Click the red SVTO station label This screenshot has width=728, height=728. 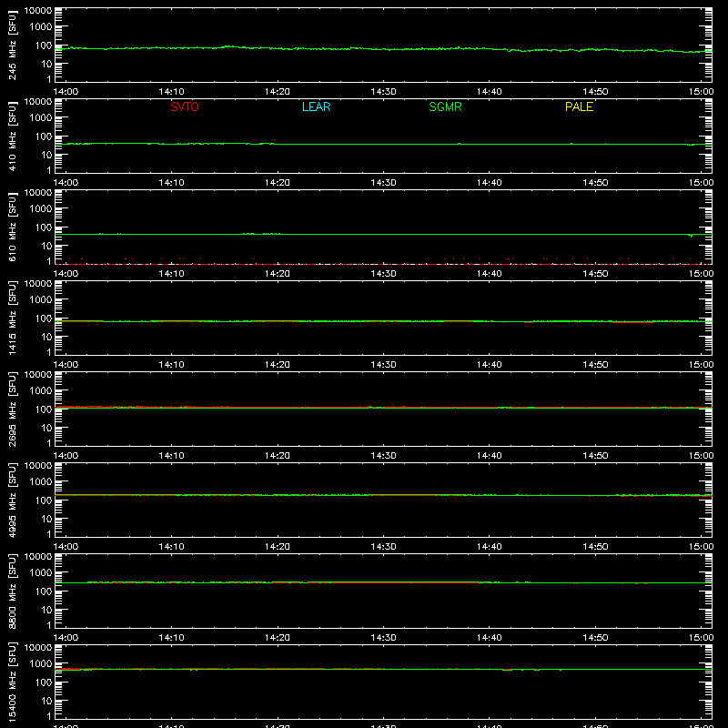[x=185, y=106]
